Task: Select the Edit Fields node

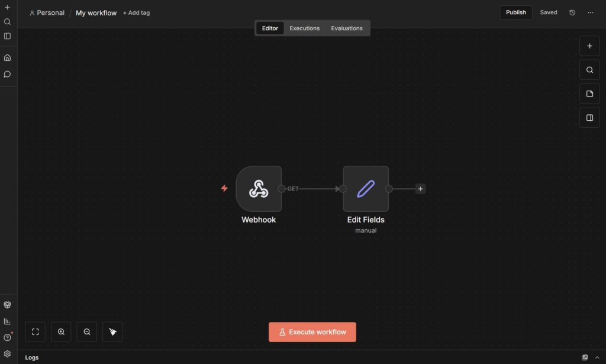Action: tap(366, 189)
